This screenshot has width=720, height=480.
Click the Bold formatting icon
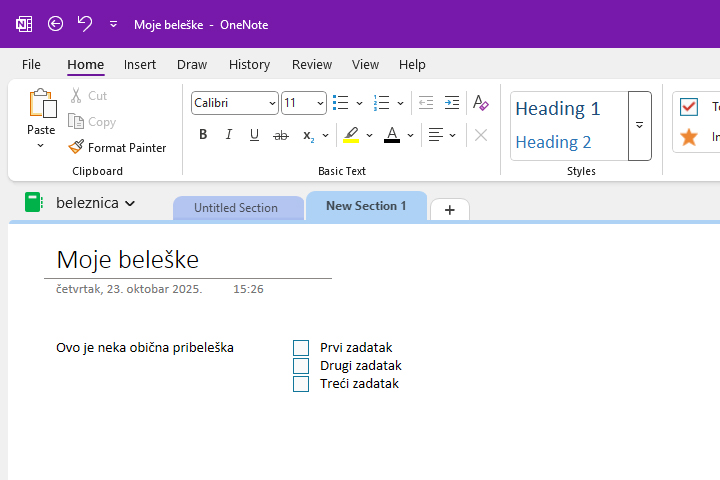pyautogui.click(x=203, y=135)
